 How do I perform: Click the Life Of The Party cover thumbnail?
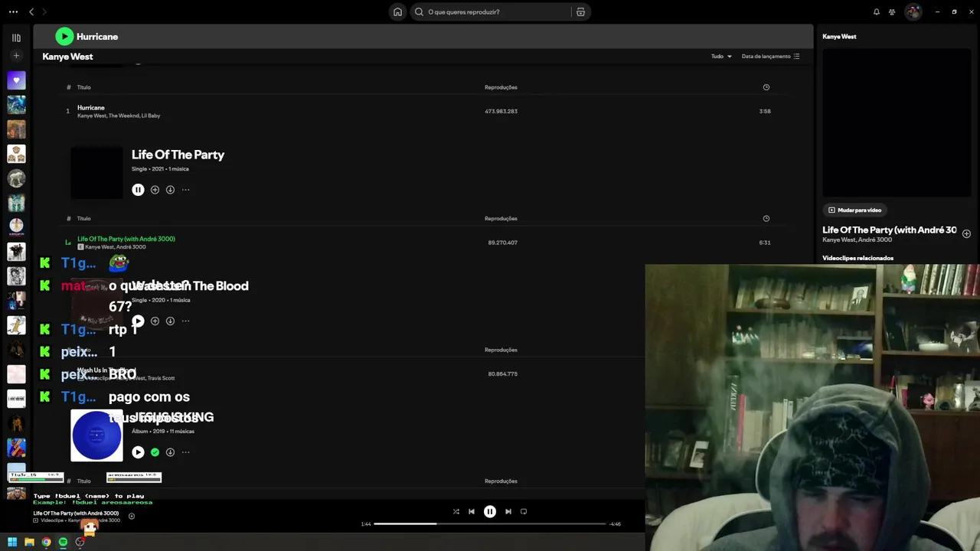(x=96, y=173)
